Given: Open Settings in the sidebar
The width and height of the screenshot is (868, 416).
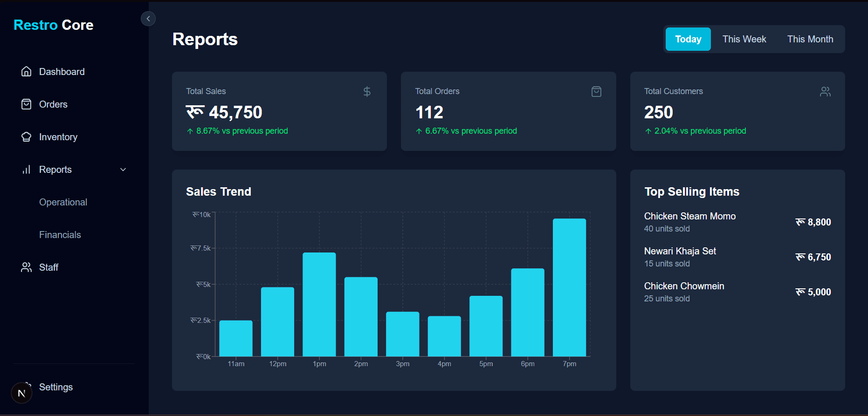Looking at the screenshot, I should click(x=56, y=387).
